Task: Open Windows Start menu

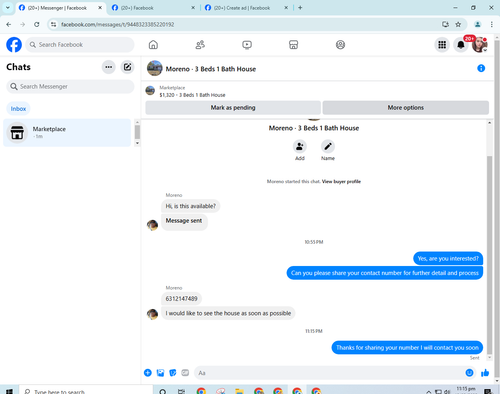Action: click(9, 391)
